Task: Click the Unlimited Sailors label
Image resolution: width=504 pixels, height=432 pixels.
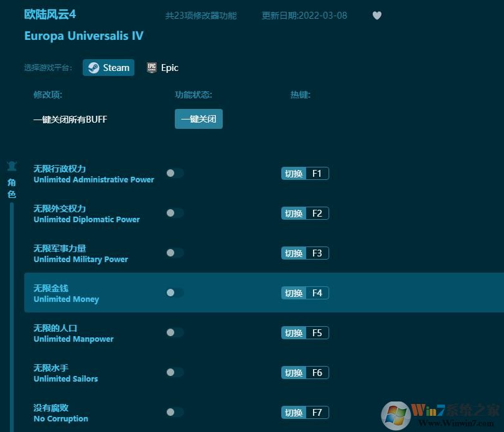Action: click(66, 379)
